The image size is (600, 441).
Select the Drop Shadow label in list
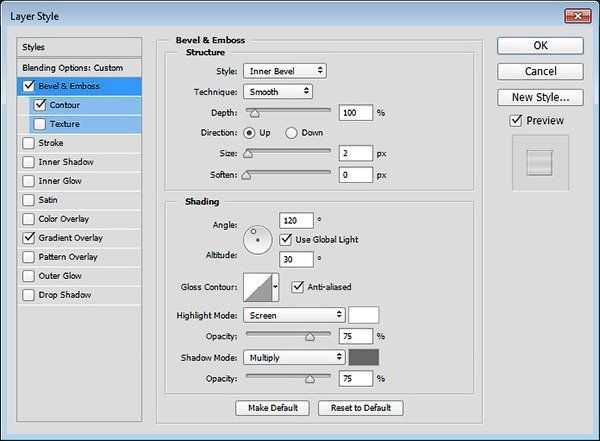click(x=65, y=295)
